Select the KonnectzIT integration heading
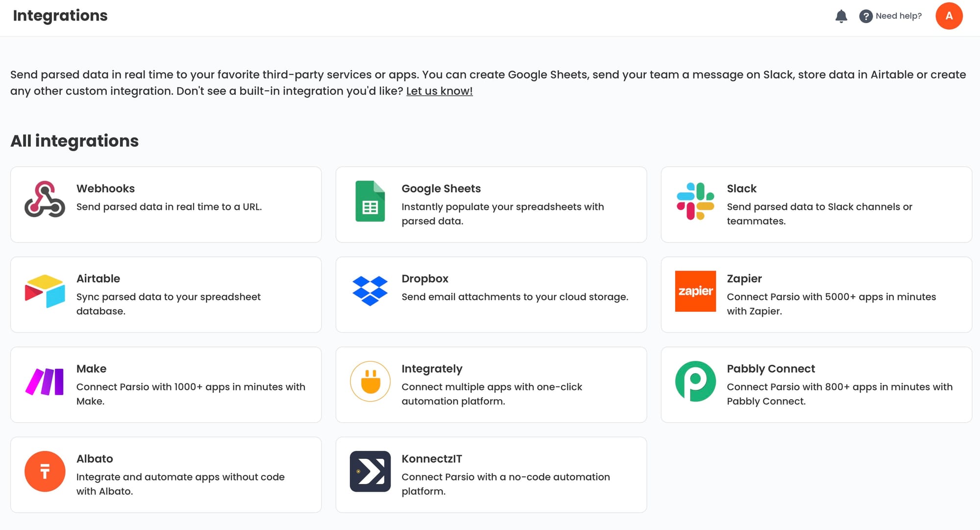This screenshot has width=980, height=530. [x=431, y=459]
